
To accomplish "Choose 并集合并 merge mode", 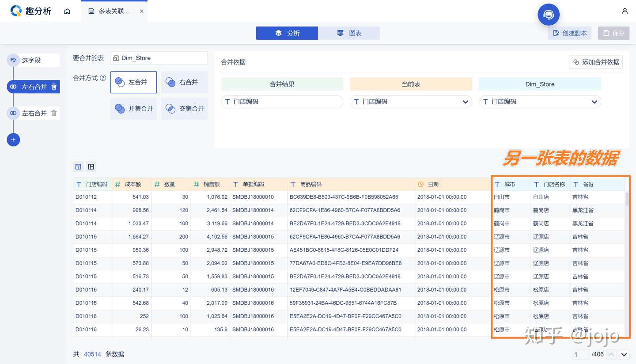I will click(x=133, y=109).
